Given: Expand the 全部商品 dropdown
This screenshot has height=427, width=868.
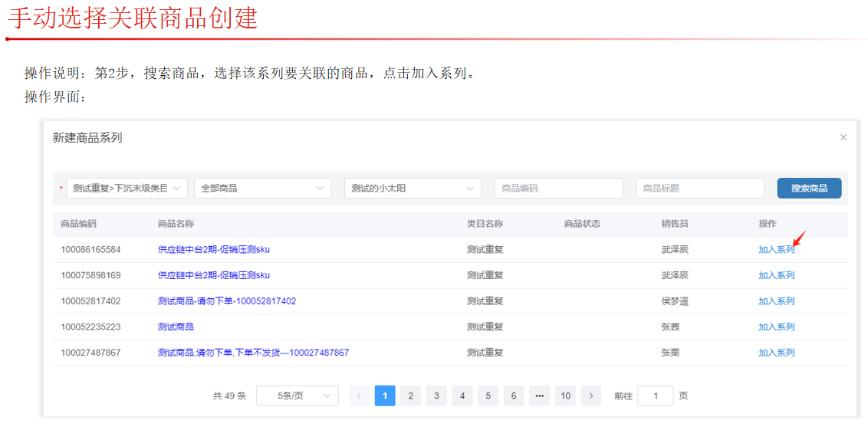Looking at the screenshot, I should pos(262,188).
